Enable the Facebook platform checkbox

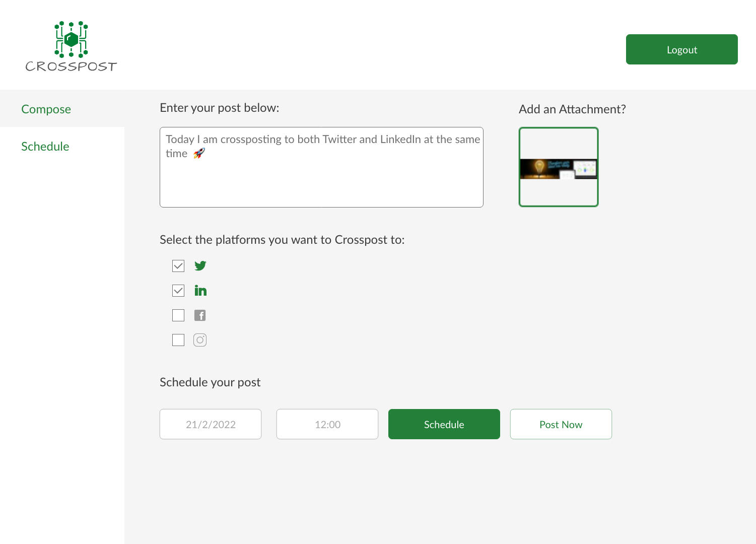[178, 315]
